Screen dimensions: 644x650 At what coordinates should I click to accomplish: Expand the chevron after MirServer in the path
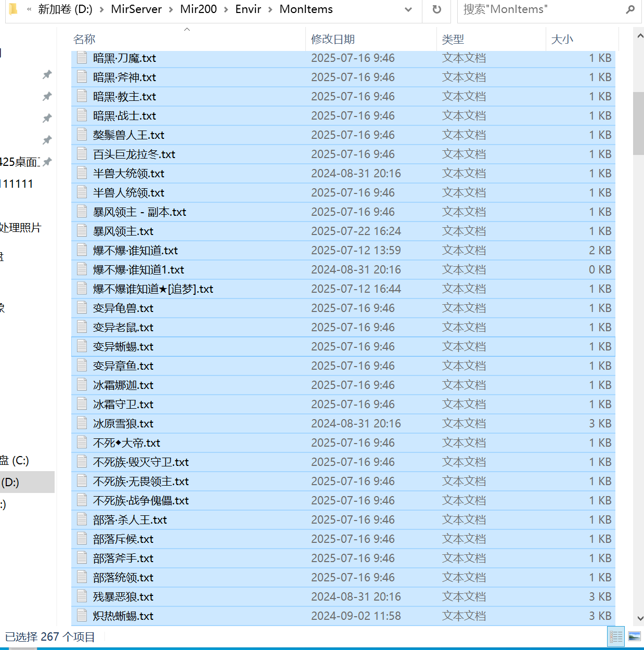coord(171,9)
